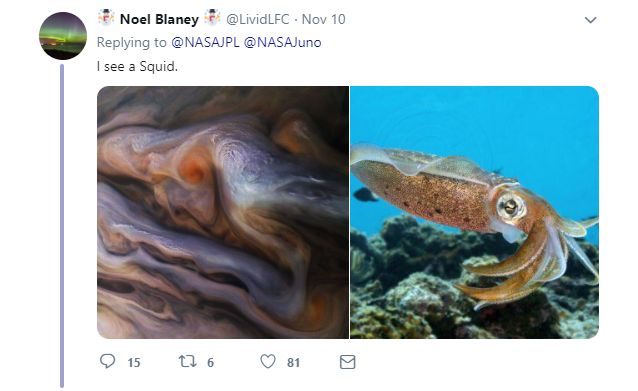This screenshot has width=638, height=391.
Task: Click the @LividLFC handle
Action: point(257,19)
